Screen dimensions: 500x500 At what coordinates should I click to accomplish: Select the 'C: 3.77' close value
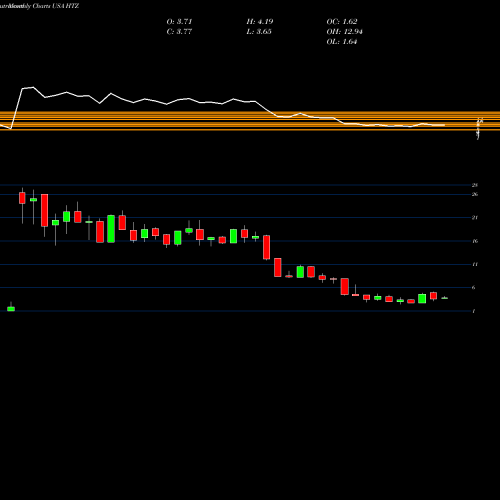point(179,32)
